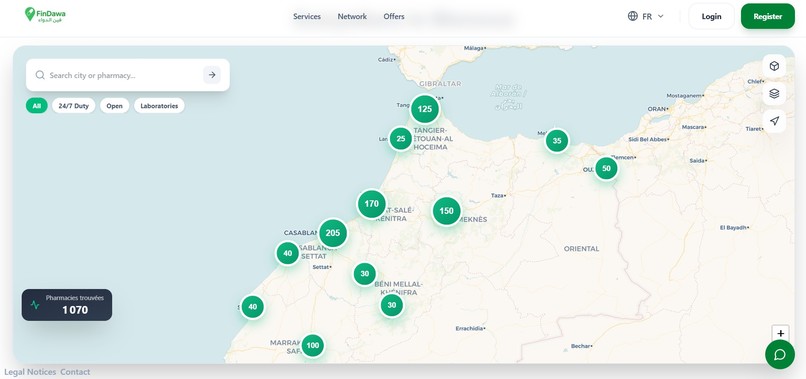Open the chat bubble button
This screenshot has height=379, width=806.
click(x=780, y=354)
